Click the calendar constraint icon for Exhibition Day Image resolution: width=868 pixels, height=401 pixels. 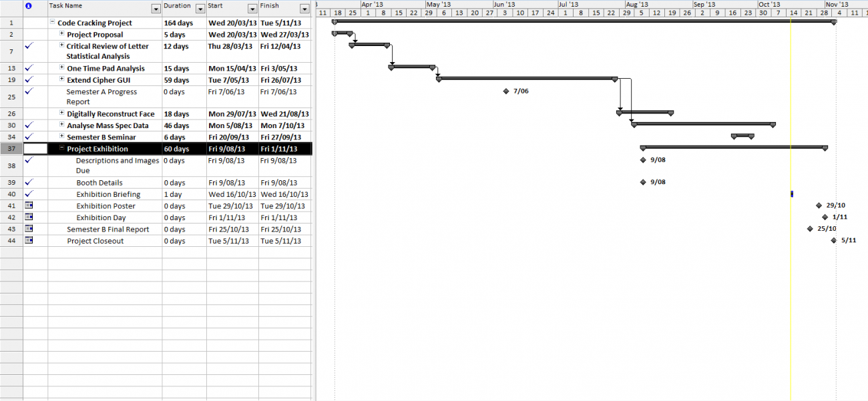coord(28,218)
